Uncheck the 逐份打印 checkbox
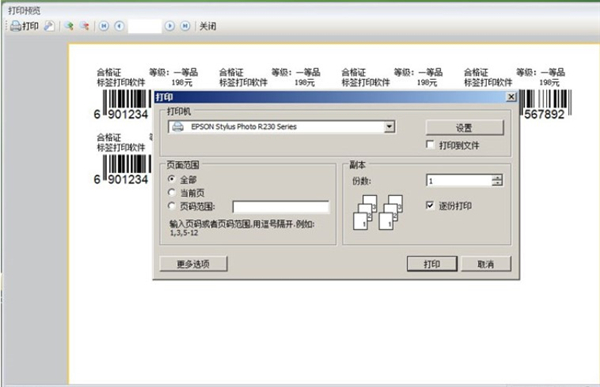 pyautogui.click(x=430, y=206)
